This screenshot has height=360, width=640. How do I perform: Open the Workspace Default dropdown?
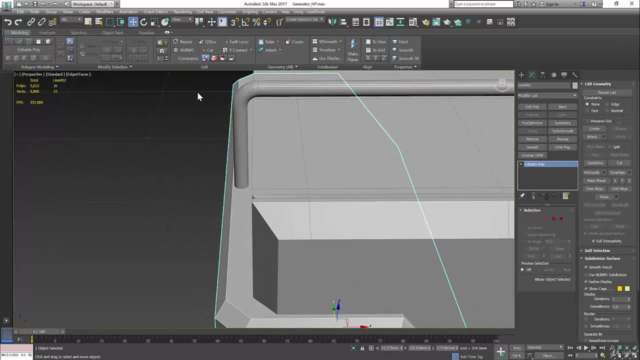pyautogui.click(x=93, y=4)
